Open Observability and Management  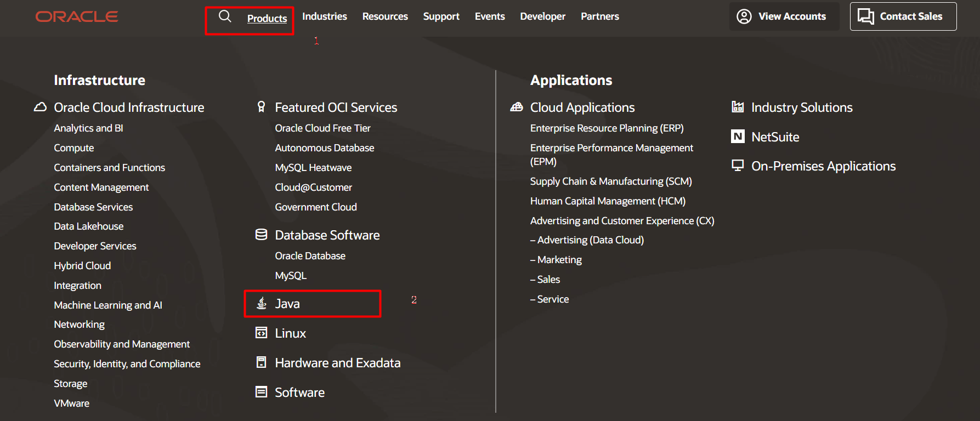(x=122, y=344)
